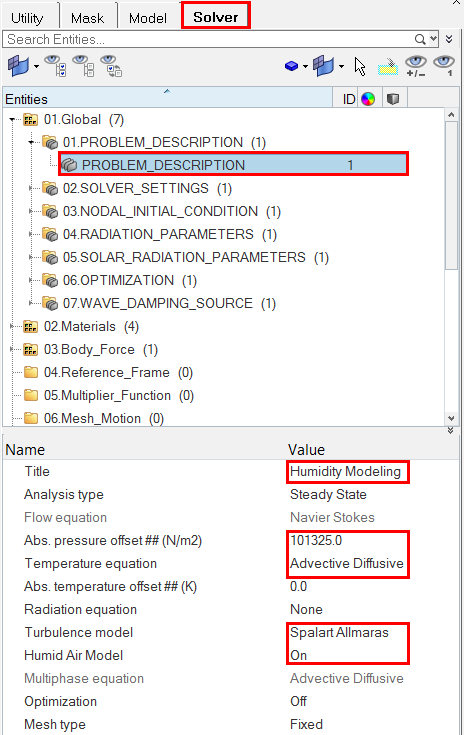Click the right mesh component icon
This screenshot has width=464, height=735.
[324, 66]
